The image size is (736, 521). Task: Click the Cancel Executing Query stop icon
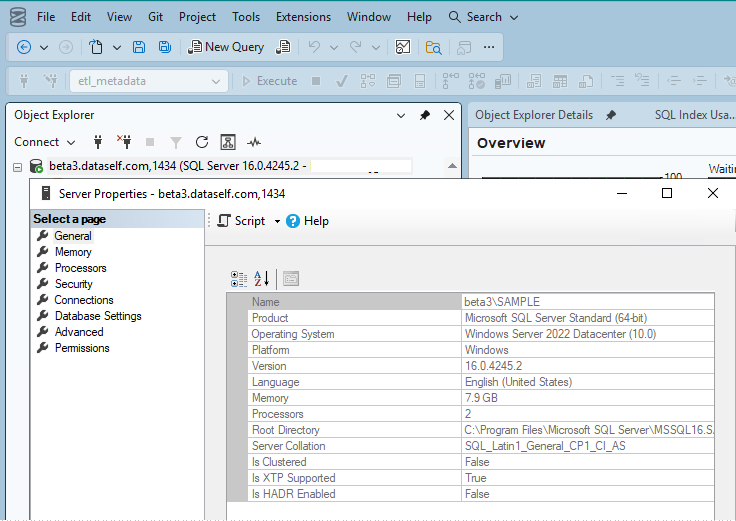pyautogui.click(x=316, y=81)
